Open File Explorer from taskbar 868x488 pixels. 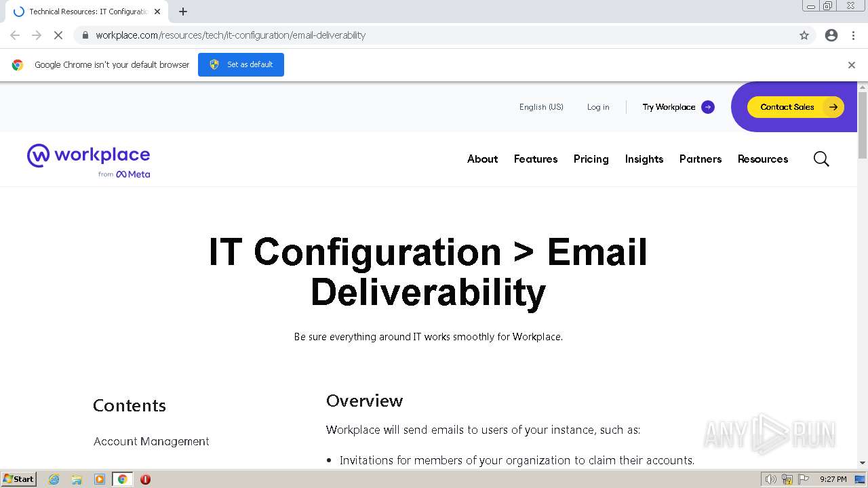pyautogui.click(x=77, y=479)
